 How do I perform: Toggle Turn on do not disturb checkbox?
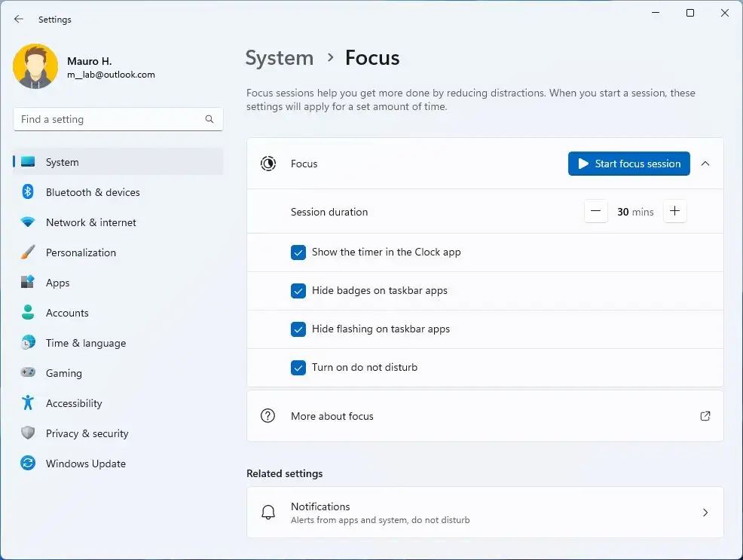[298, 368]
